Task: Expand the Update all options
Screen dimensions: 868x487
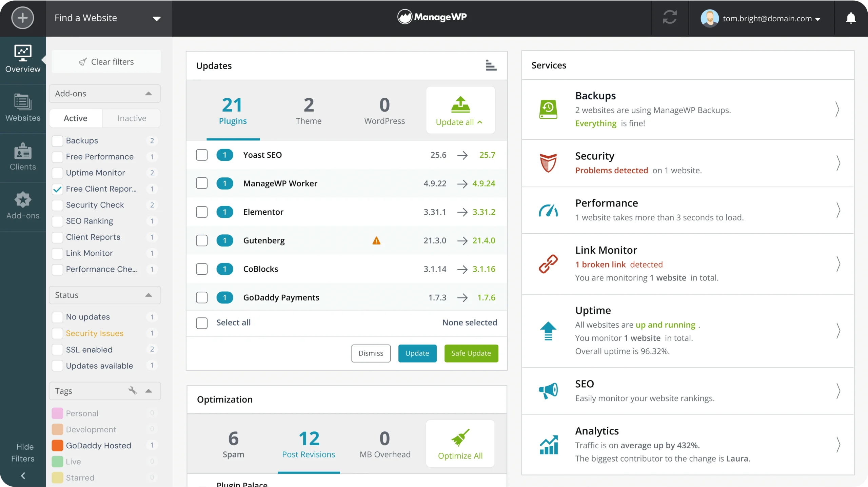Action: (x=480, y=122)
